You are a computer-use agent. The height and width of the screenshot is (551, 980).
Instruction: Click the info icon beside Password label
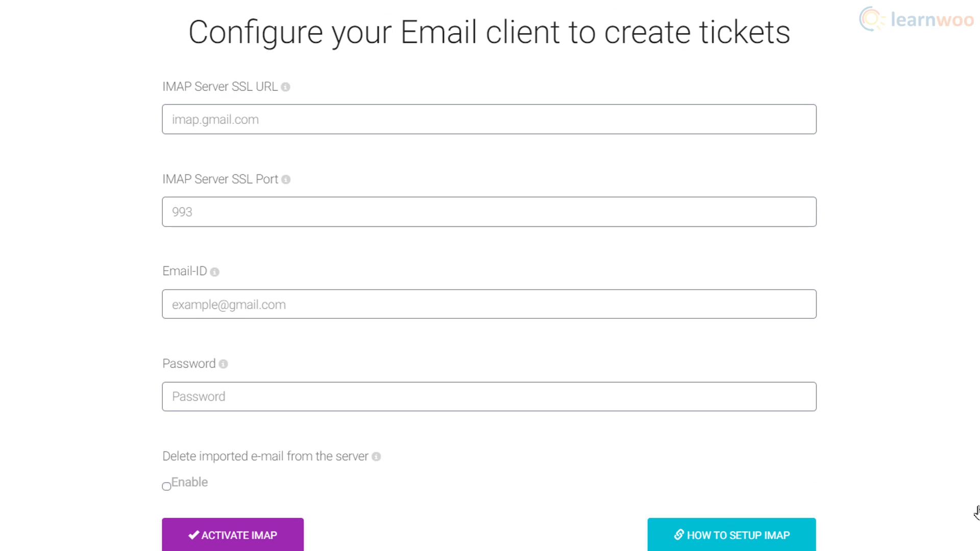(223, 364)
